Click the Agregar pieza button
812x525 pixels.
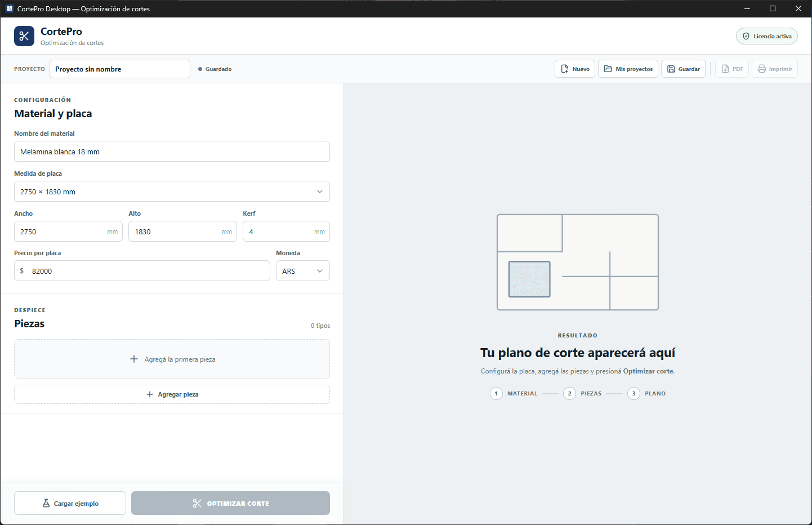172,394
